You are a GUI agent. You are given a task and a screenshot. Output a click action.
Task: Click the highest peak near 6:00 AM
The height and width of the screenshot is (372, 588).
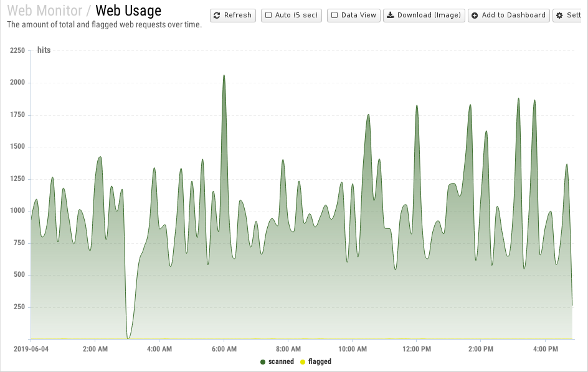[x=224, y=75]
